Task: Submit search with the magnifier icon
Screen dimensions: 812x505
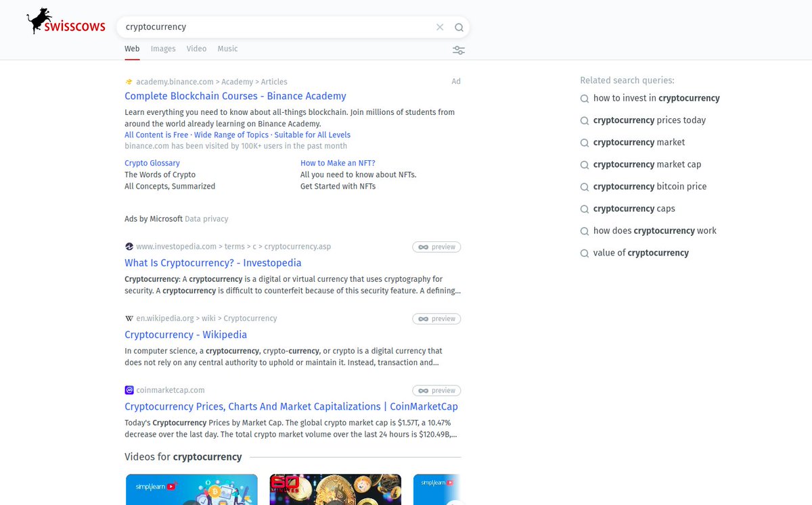Action: 459,27
